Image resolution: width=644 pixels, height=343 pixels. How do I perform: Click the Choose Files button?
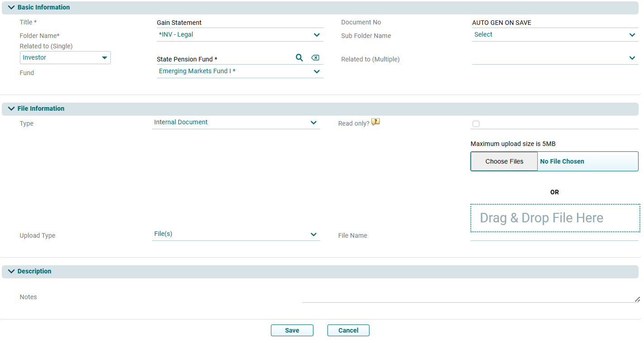point(504,162)
